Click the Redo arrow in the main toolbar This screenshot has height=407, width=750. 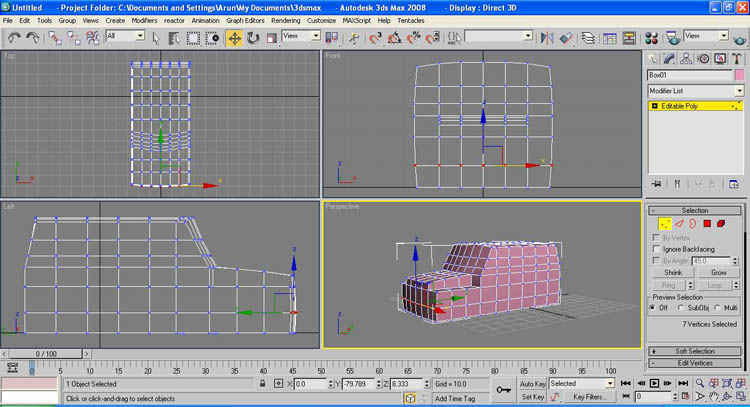tap(33, 38)
